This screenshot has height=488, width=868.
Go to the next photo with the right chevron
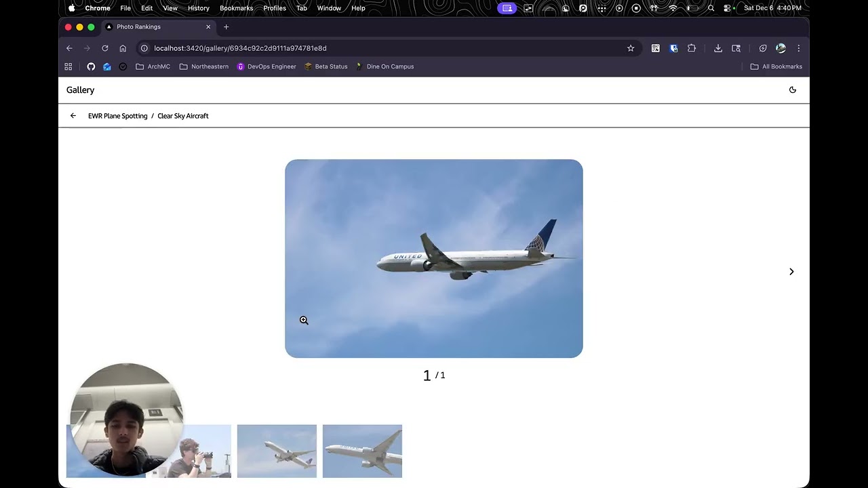[x=791, y=271]
